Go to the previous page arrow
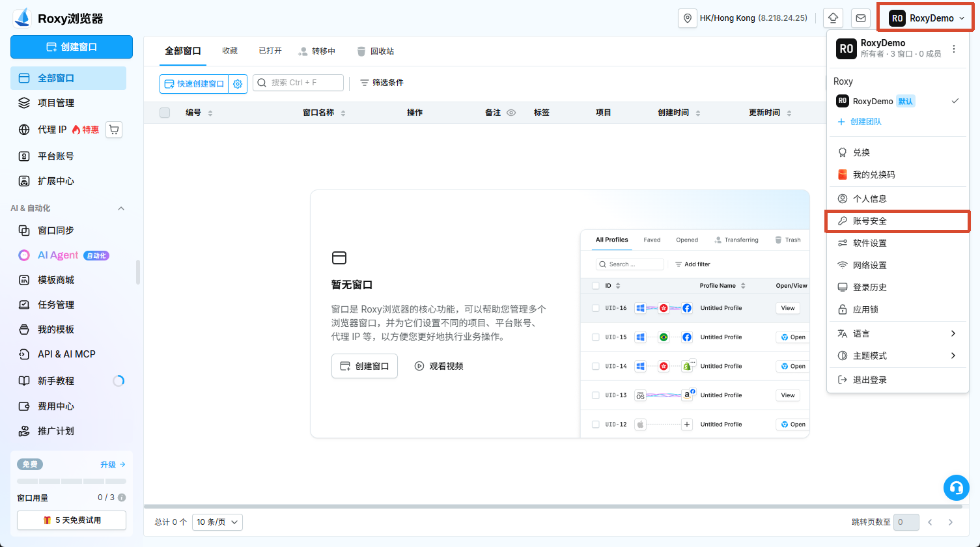Image resolution: width=980 pixels, height=547 pixels. 930,522
